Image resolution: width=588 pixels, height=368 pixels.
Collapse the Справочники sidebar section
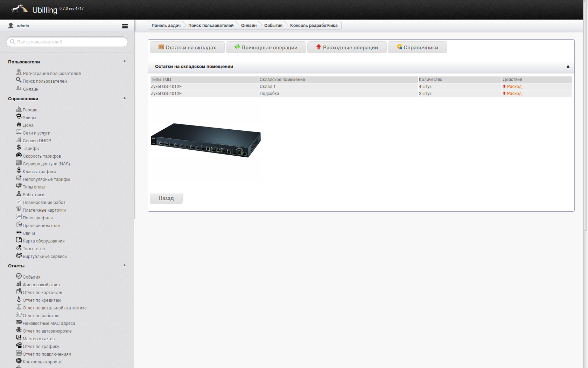[x=125, y=98]
